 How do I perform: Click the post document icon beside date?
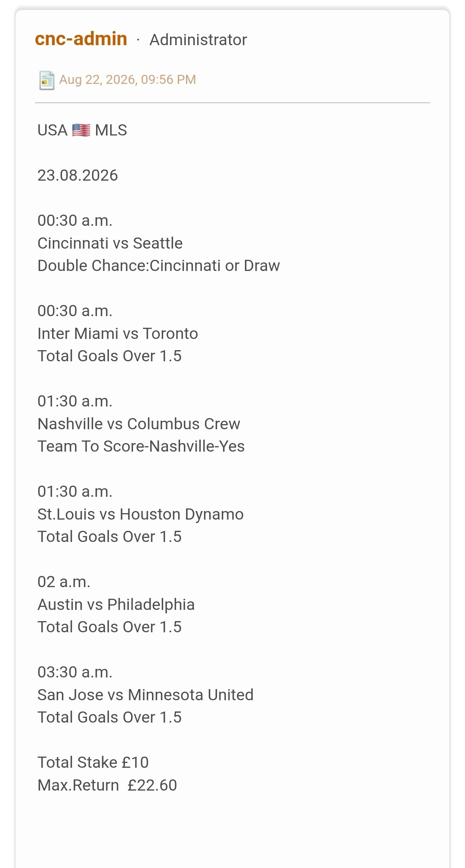[x=46, y=80]
